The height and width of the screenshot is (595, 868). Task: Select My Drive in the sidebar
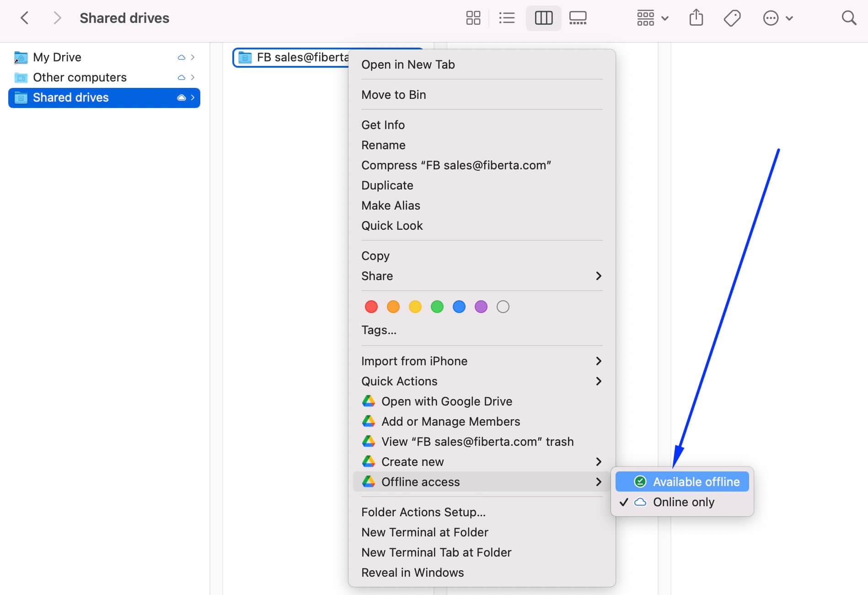tap(104, 57)
